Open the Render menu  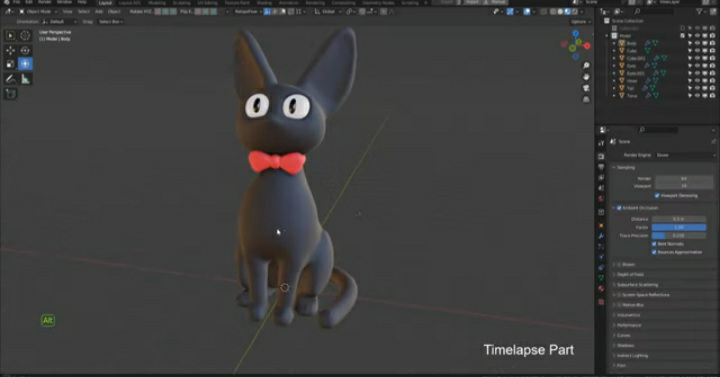pyautogui.click(x=45, y=2)
